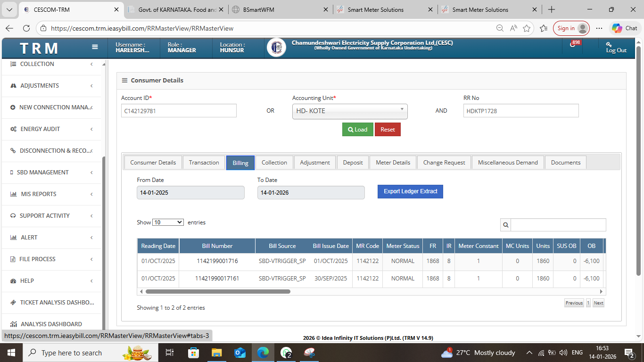Switch to the Deposit tab
Viewport: 644px width, 362px height.
point(353,163)
